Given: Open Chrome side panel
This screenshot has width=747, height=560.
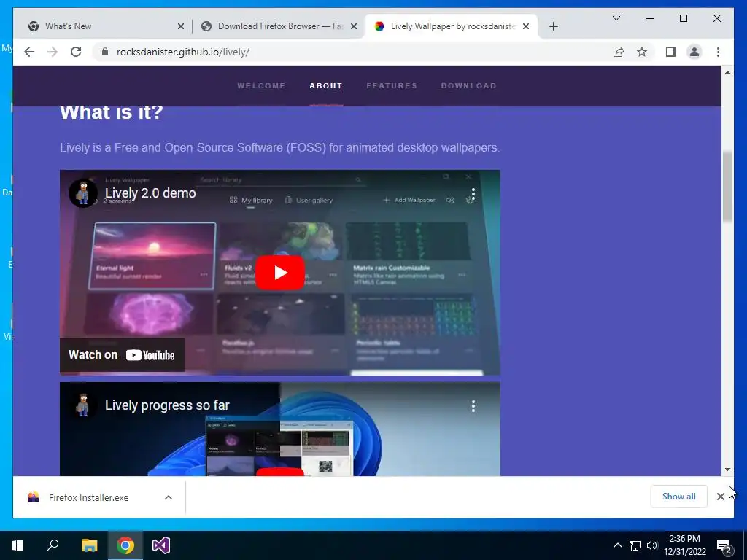Looking at the screenshot, I should click(671, 52).
